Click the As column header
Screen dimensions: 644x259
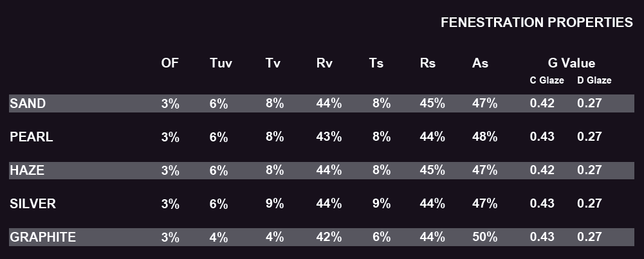point(480,63)
